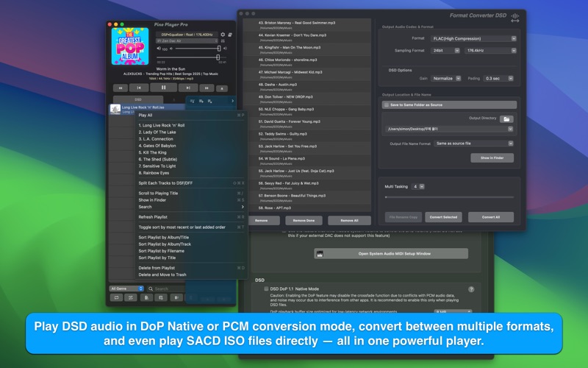This screenshot has height=368, width=588.
Task: Select track 5. Kill The King in menu
Action: point(191,152)
